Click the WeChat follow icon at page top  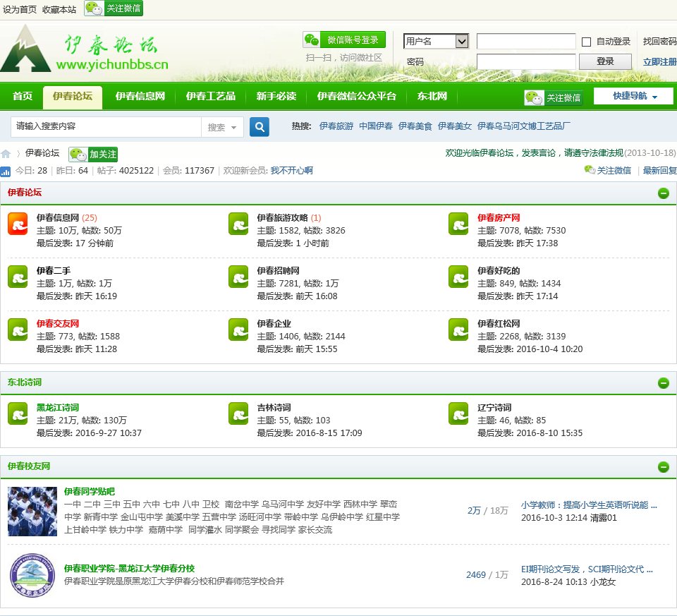pyautogui.click(x=114, y=8)
